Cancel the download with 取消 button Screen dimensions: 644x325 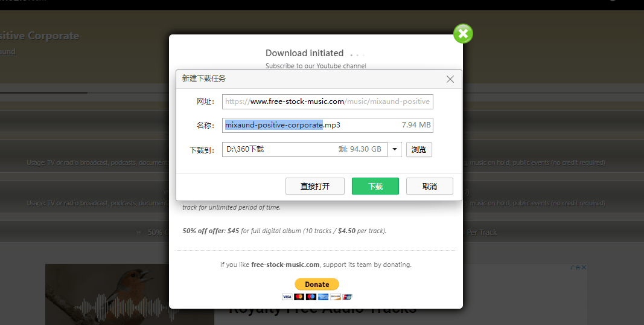tap(429, 186)
